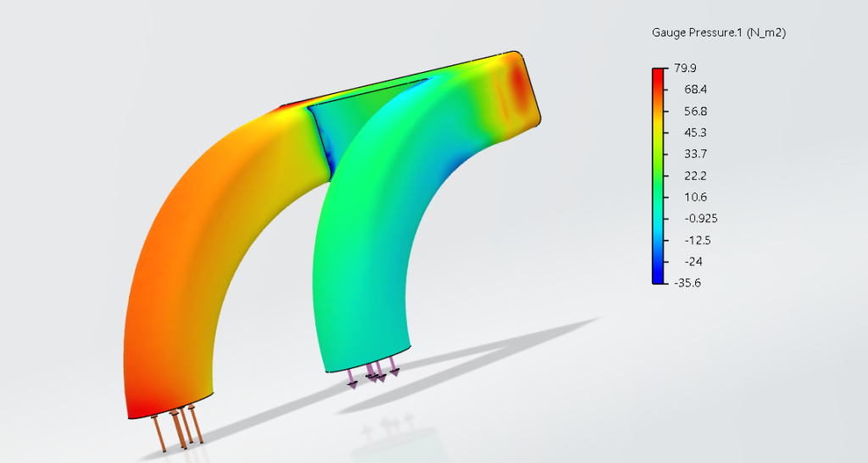This screenshot has width=868, height=463.
Task: Select the -35.6 minimum legend value
Action: point(687,283)
